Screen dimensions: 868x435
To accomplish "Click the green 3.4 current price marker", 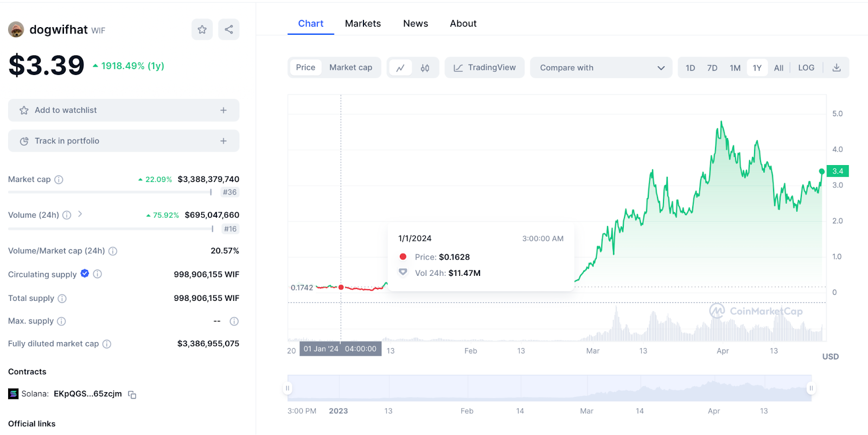I will point(838,171).
